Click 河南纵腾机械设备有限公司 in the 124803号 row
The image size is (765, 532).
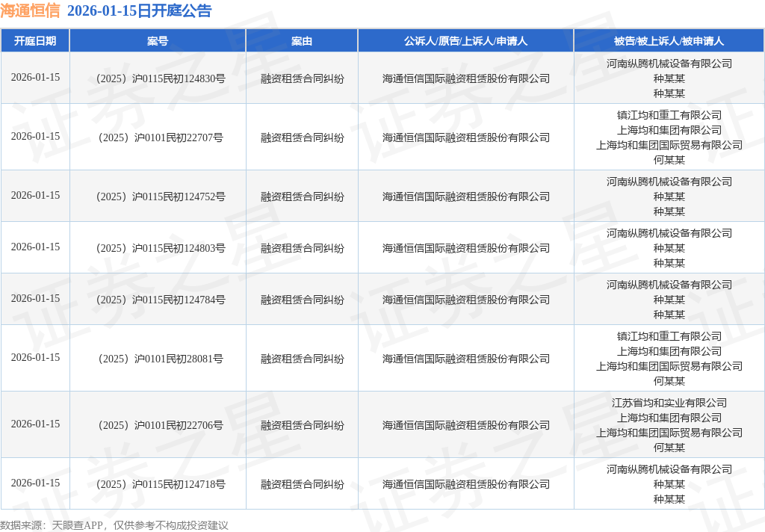(669, 233)
